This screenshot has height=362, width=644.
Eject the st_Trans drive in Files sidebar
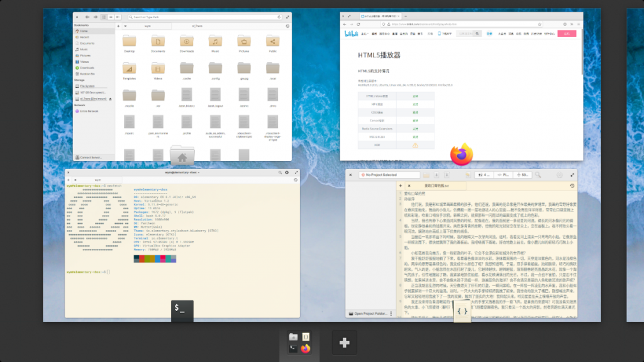point(110,99)
